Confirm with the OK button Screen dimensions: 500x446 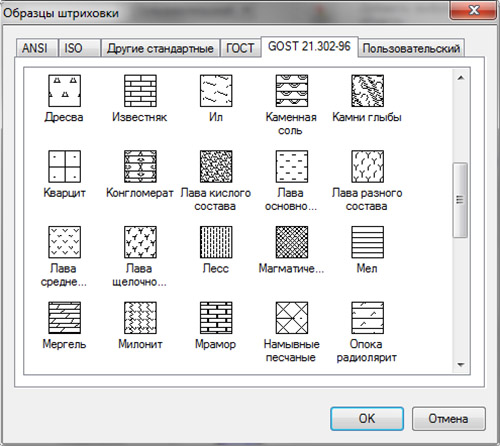pos(367,419)
